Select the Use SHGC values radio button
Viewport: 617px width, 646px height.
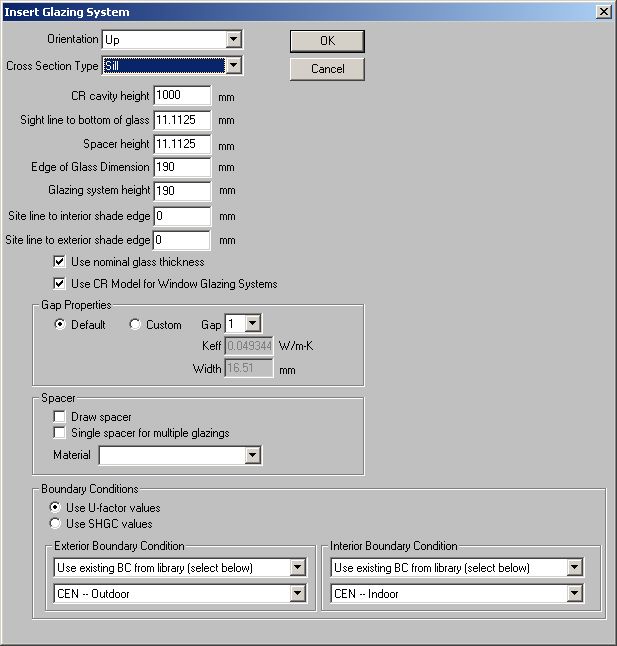click(x=58, y=523)
